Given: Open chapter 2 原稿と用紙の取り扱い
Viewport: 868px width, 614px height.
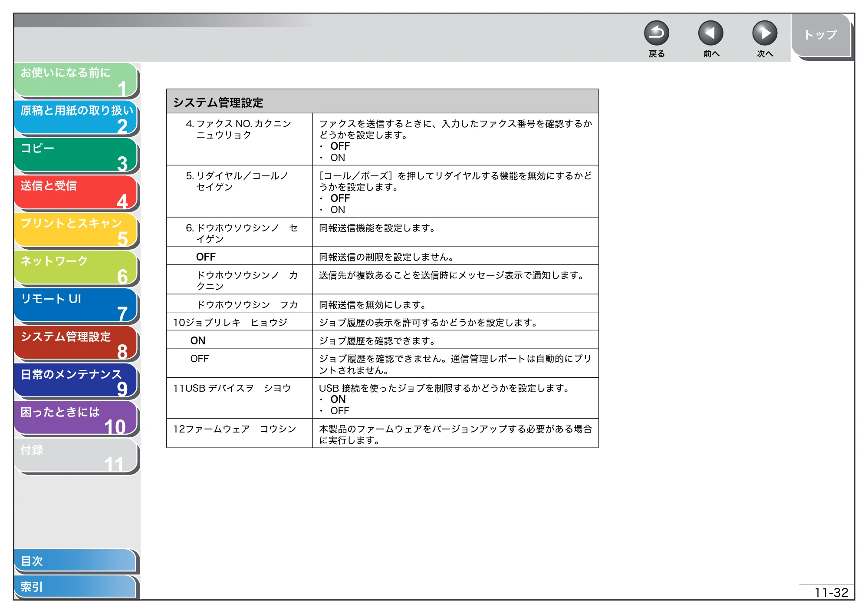Looking at the screenshot, I should [x=76, y=117].
